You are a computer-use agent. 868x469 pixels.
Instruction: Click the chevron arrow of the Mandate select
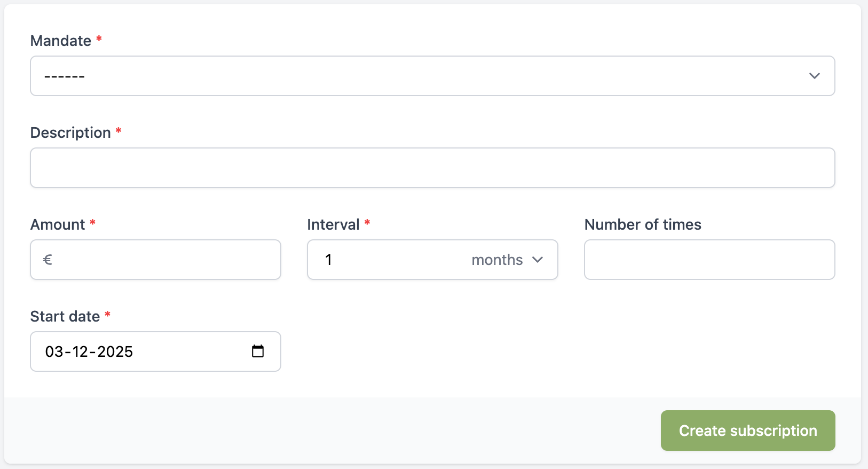tap(814, 76)
